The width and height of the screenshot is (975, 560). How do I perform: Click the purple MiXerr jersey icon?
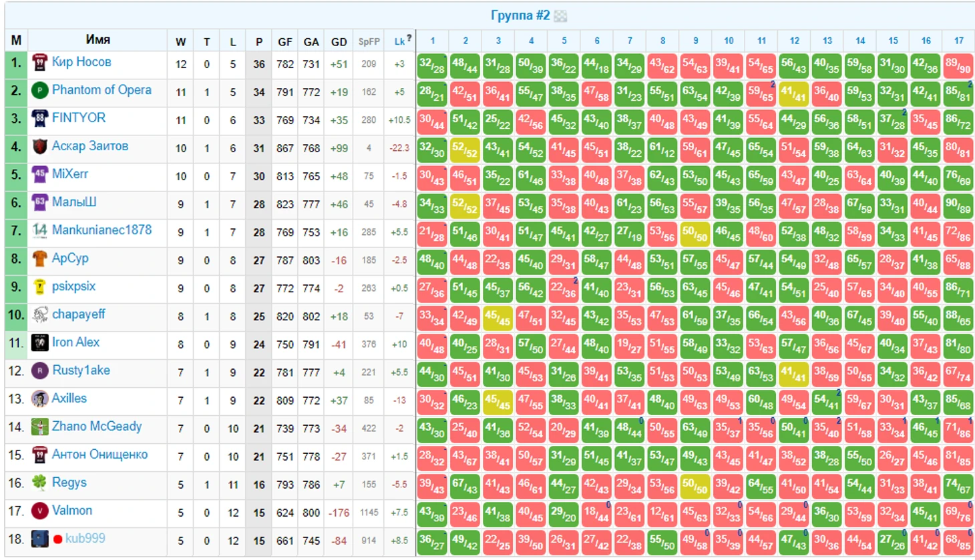pyautogui.click(x=39, y=175)
